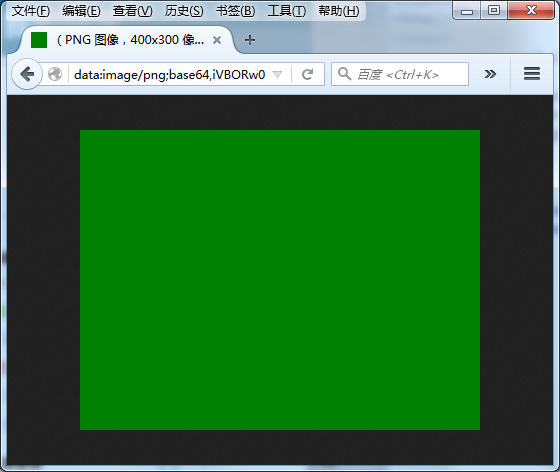Image resolution: width=560 pixels, height=472 pixels.
Task: Open the 编辑(E) menu
Action: (x=81, y=11)
